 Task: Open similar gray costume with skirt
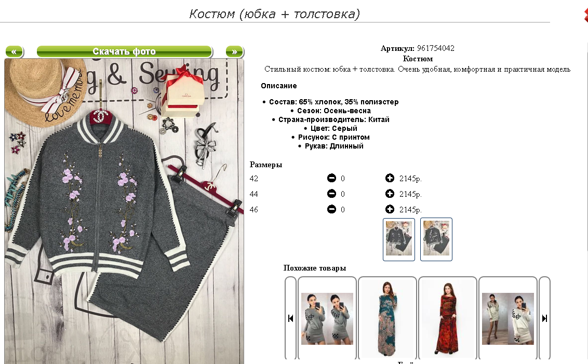click(327, 319)
